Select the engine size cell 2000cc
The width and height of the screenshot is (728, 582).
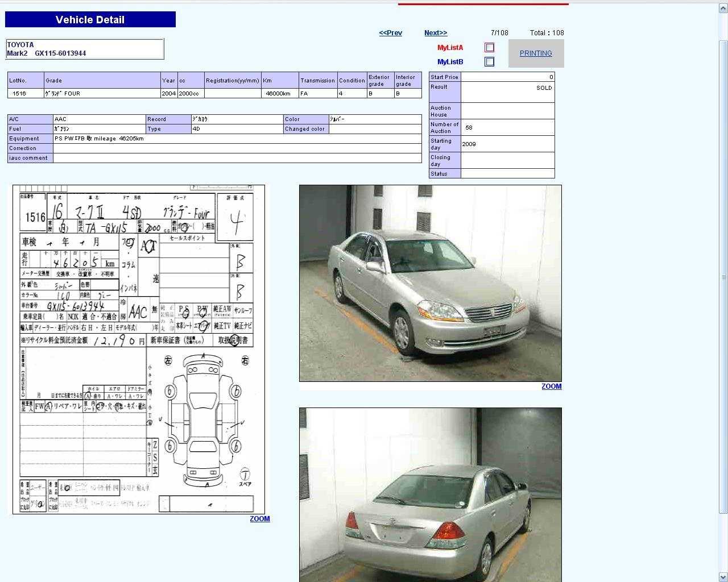191,94
